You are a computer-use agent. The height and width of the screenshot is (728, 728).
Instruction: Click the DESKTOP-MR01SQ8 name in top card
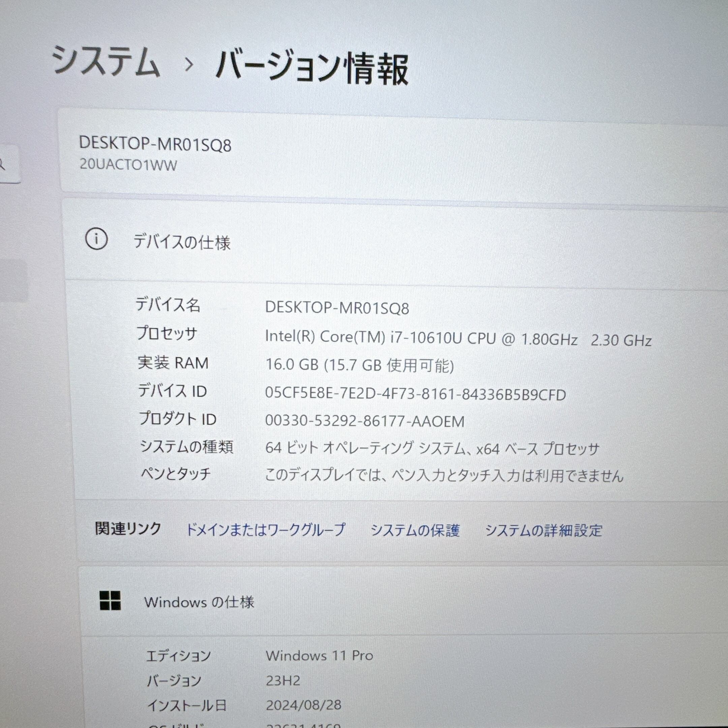155,144
